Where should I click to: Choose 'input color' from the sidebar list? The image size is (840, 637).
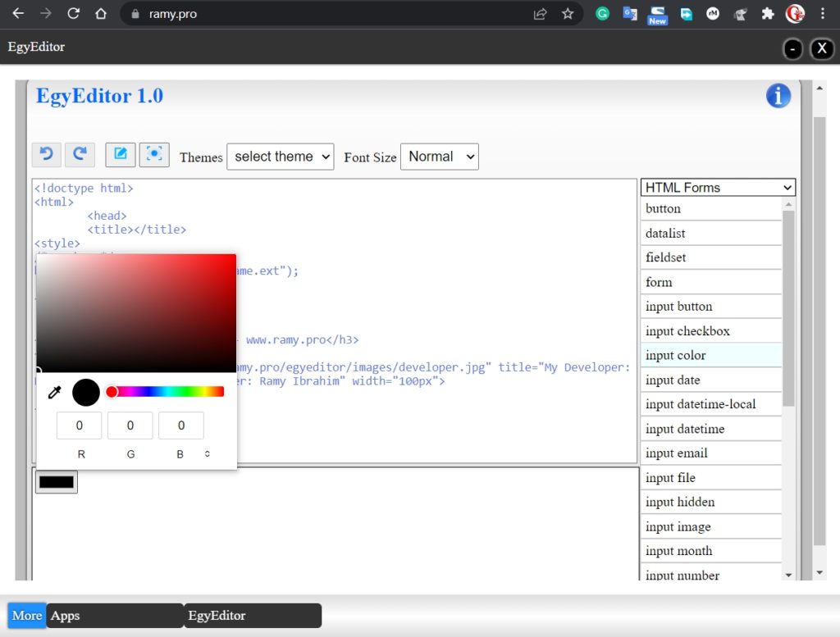(x=674, y=355)
